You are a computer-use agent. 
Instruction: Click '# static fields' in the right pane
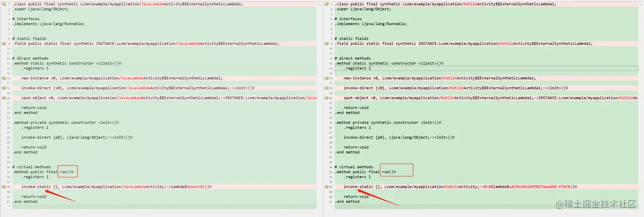pos(352,38)
